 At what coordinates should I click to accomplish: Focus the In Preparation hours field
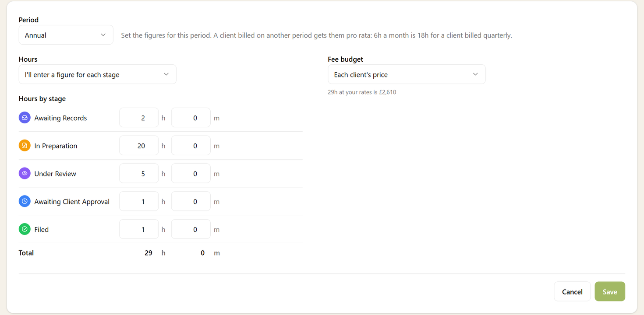pos(139,146)
